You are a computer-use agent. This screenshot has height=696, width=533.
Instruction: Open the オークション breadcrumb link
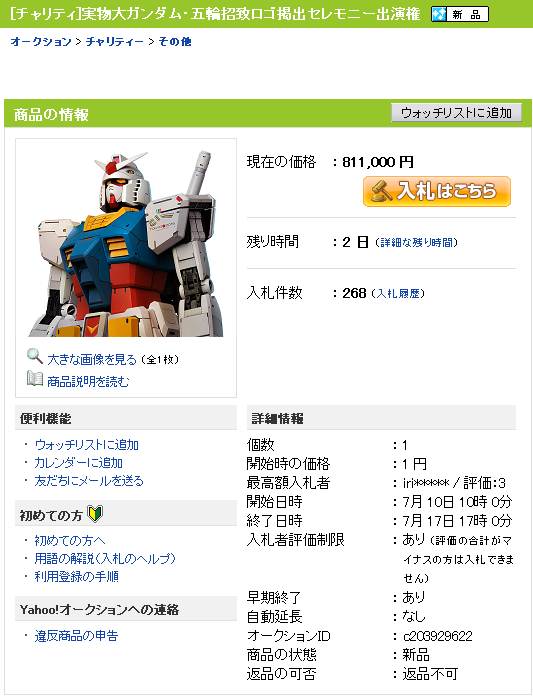[x=41, y=42]
